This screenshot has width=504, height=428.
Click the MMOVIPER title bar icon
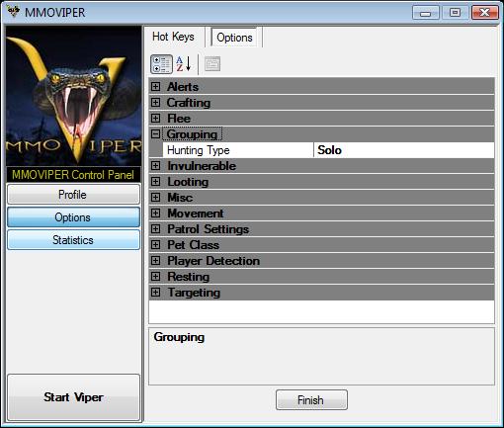coord(13,12)
